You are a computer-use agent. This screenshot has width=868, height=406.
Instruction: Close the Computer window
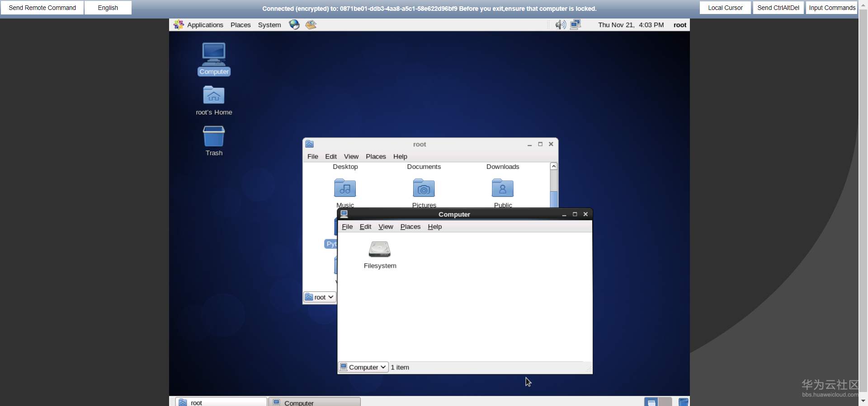tap(585, 214)
